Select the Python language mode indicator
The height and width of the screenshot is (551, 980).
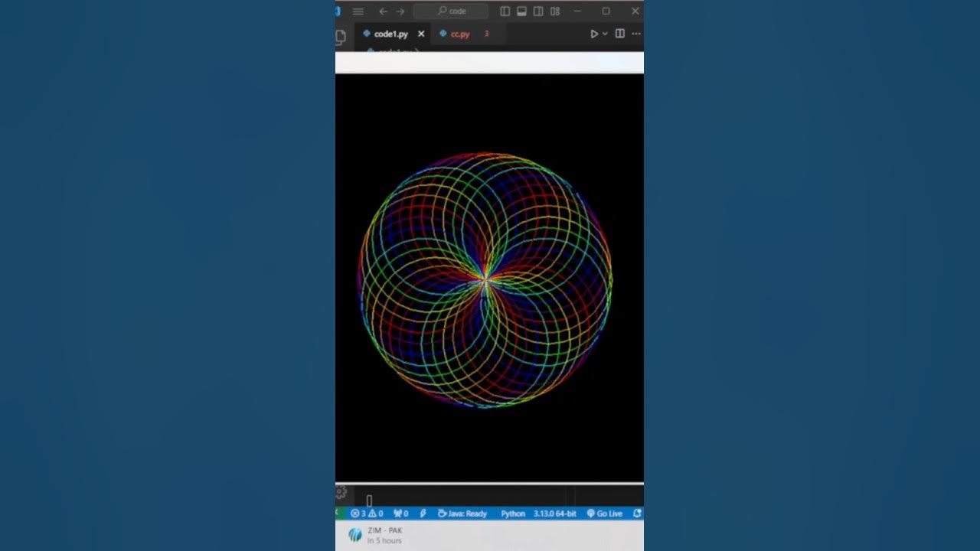513,514
